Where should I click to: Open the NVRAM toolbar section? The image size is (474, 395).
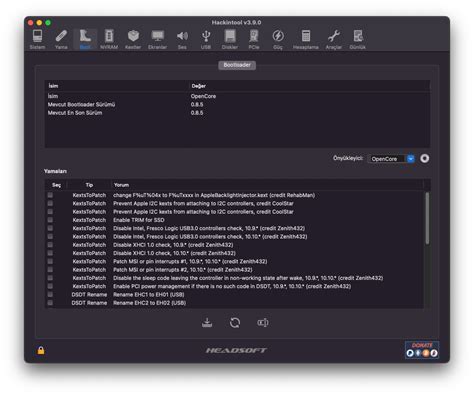[109, 39]
